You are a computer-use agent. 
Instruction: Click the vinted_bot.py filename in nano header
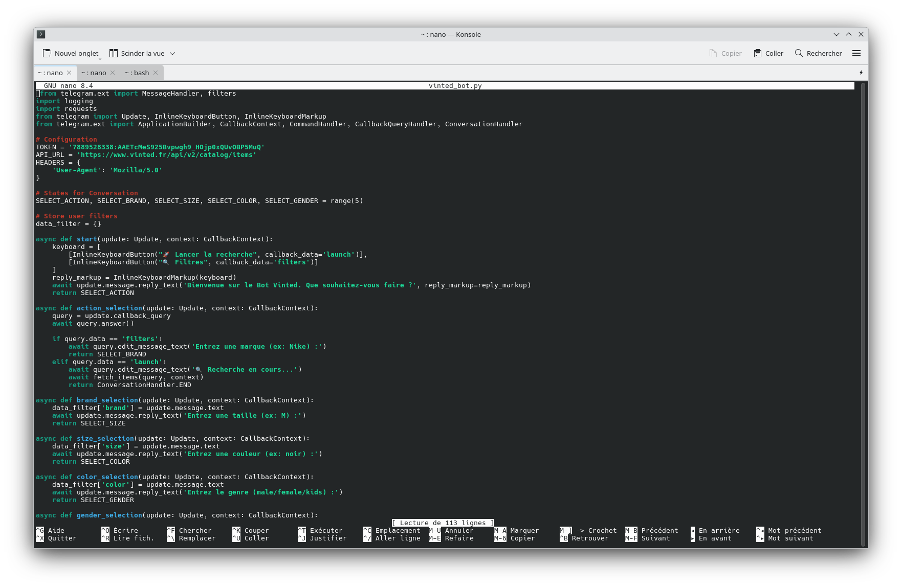click(455, 86)
